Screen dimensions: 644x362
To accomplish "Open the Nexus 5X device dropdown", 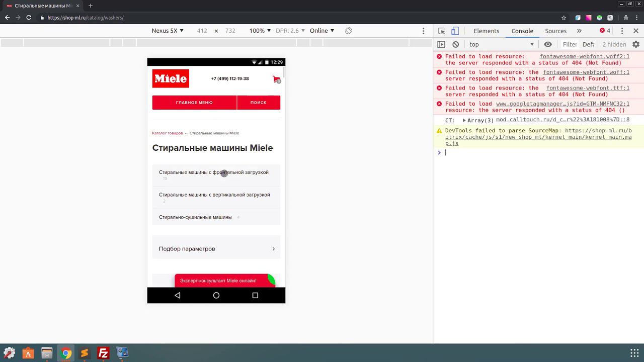I will coord(168,31).
